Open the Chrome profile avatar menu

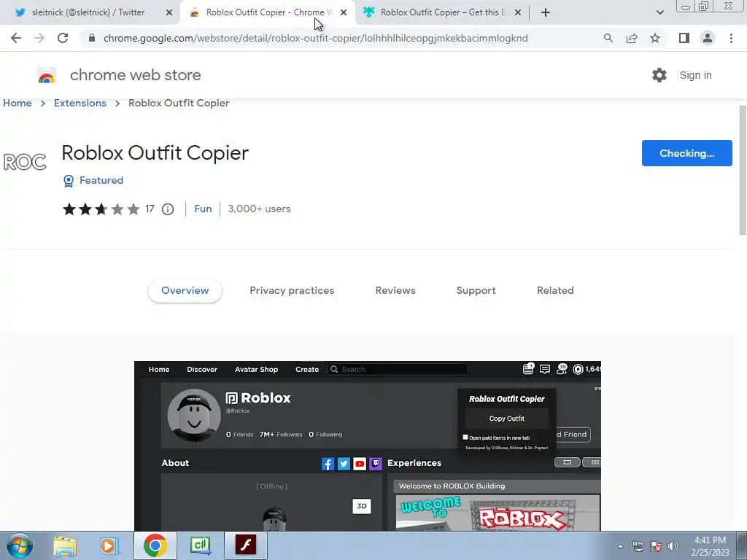click(x=708, y=38)
